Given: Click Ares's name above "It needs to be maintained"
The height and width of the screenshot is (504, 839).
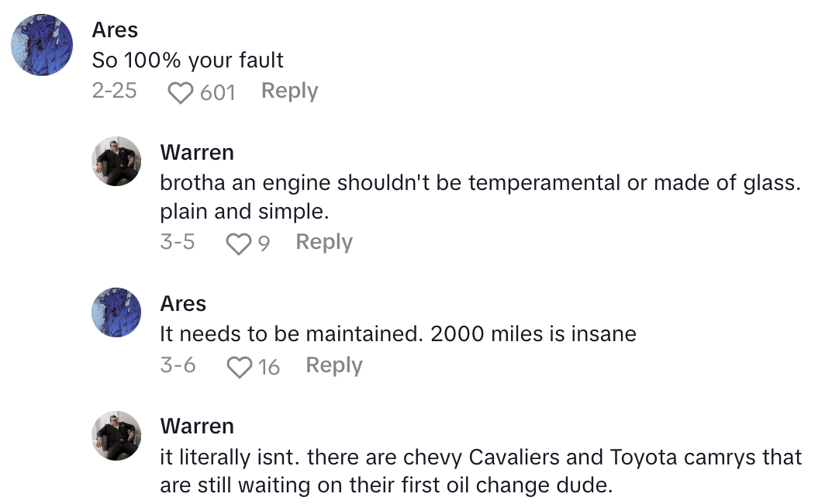Looking at the screenshot, I should (183, 303).
